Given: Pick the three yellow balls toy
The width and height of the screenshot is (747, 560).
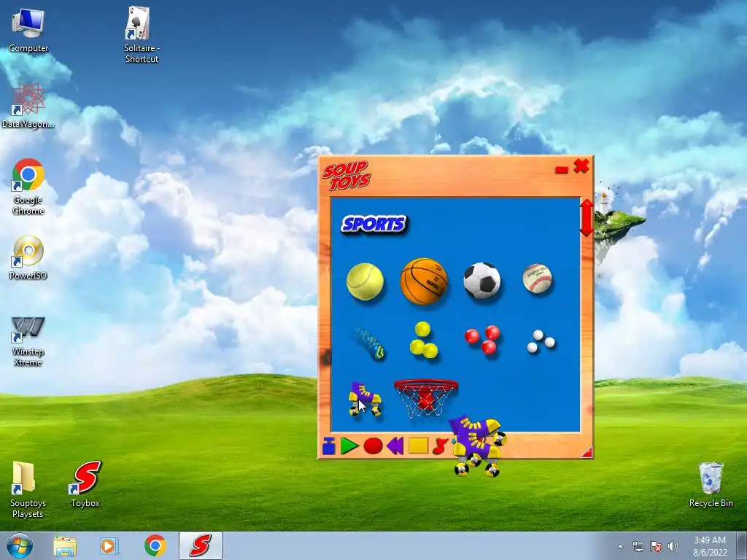Looking at the screenshot, I should [x=423, y=340].
